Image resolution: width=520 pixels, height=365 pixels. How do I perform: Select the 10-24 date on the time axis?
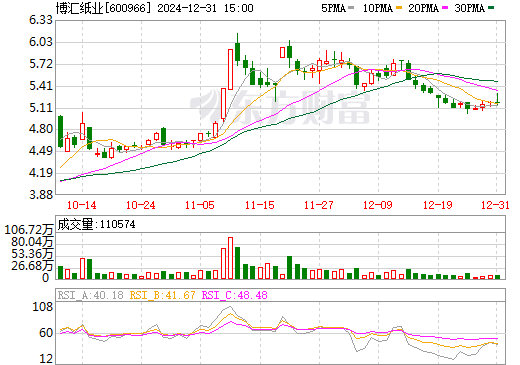click(141, 205)
